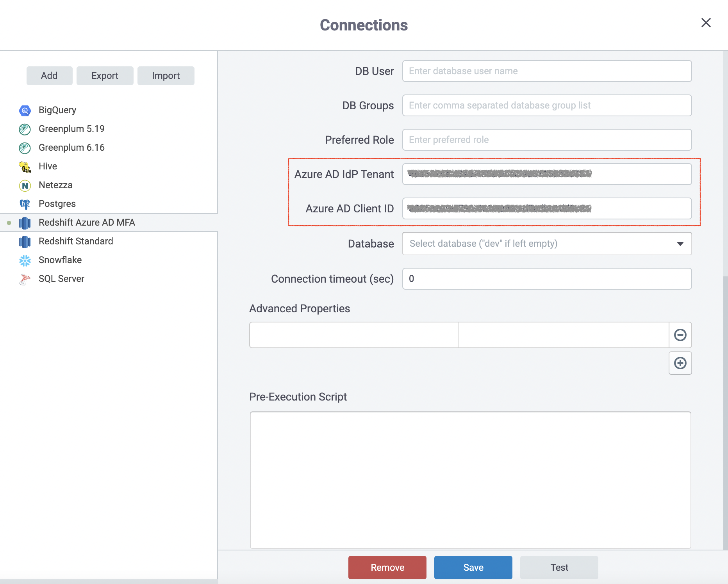Click the Greenplum 5.19 icon
This screenshot has height=584, width=728.
click(25, 129)
